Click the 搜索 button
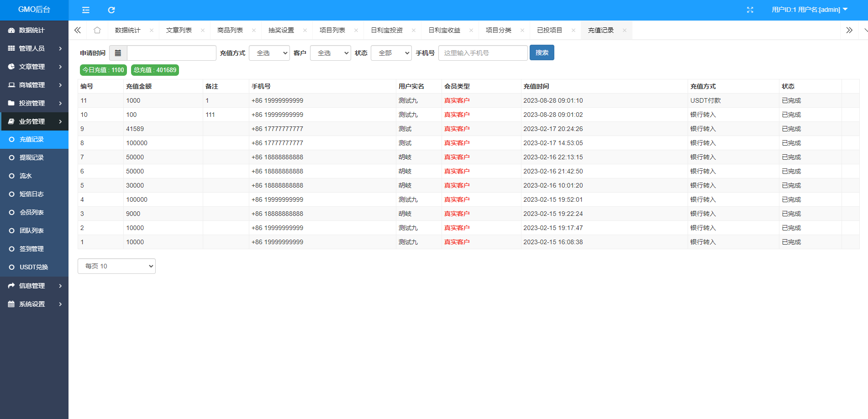Image resolution: width=868 pixels, height=419 pixels. tap(542, 52)
